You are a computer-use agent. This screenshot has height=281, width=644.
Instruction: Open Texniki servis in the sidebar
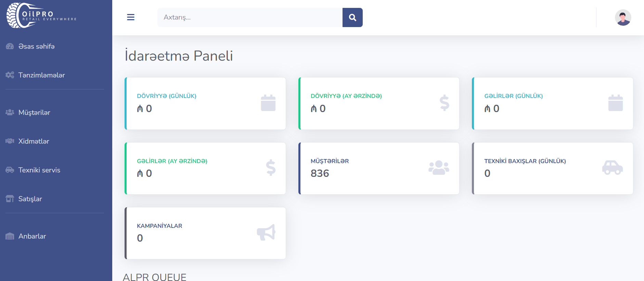(39, 170)
